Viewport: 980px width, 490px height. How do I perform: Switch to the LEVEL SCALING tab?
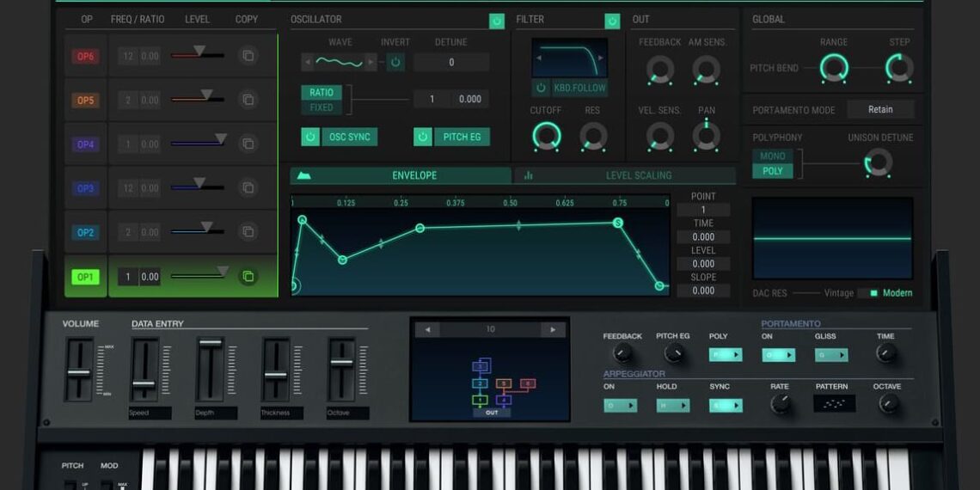(x=624, y=175)
